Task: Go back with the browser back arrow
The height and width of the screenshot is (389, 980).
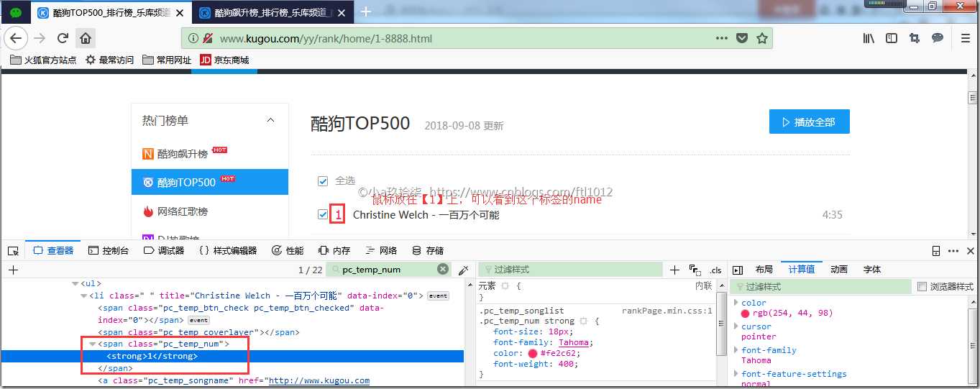Action: pyautogui.click(x=16, y=38)
